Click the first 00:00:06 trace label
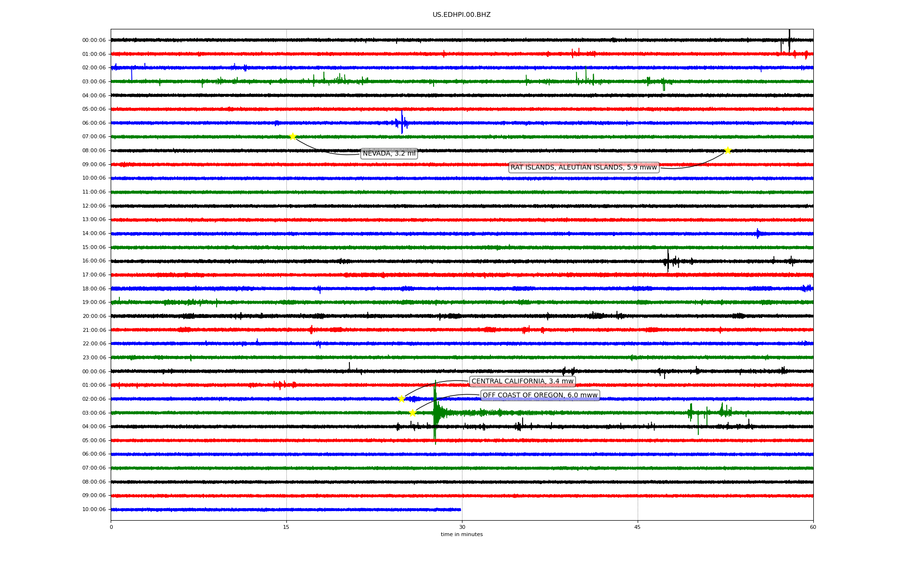924x578 pixels. pyautogui.click(x=94, y=40)
